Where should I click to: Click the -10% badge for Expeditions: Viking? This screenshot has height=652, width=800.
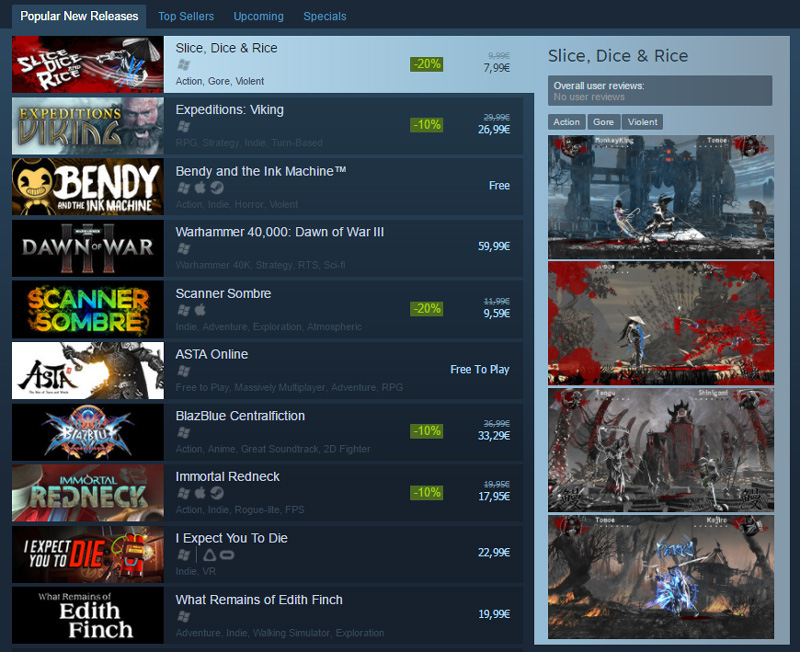427,125
